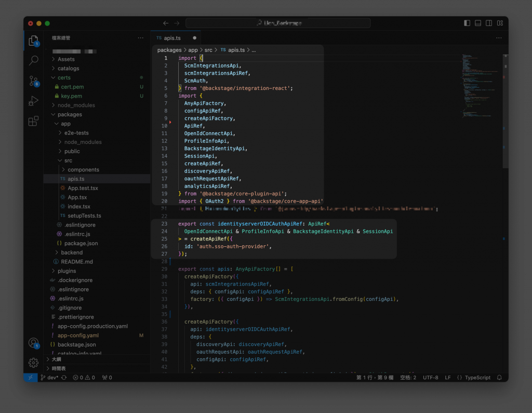The width and height of the screenshot is (532, 413).
Task: Click the dev* git branch in status bar
Action: [x=49, y=377]
